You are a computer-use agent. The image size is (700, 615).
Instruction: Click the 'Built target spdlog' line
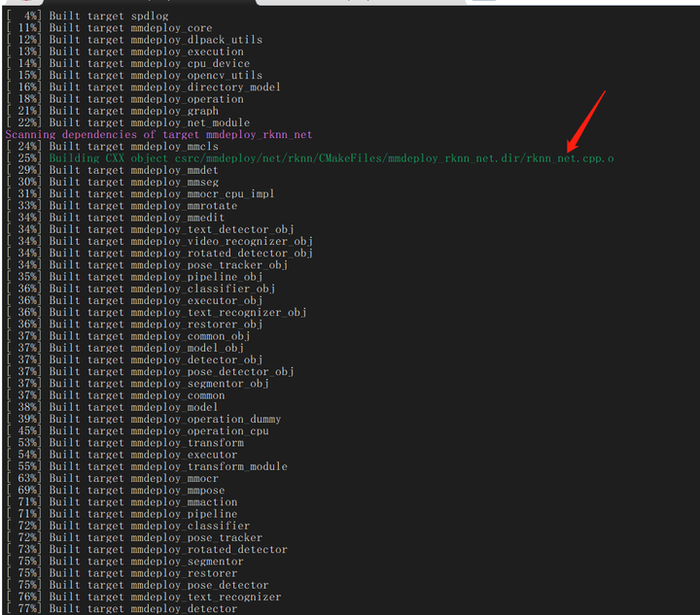87,17
